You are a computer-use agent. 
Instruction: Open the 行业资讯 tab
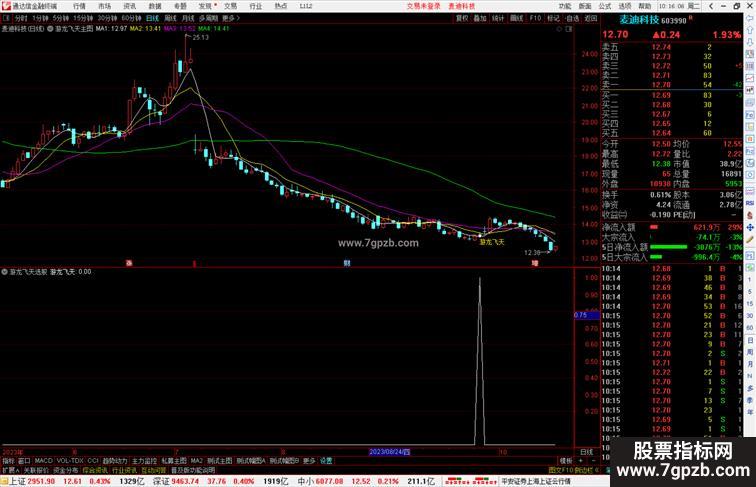tap(124, 470)
